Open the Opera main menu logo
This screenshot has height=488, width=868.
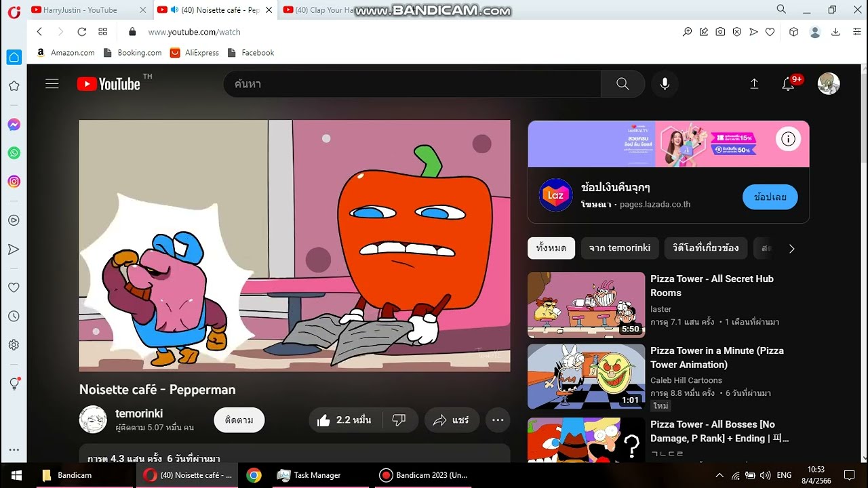tap(14, 11)
